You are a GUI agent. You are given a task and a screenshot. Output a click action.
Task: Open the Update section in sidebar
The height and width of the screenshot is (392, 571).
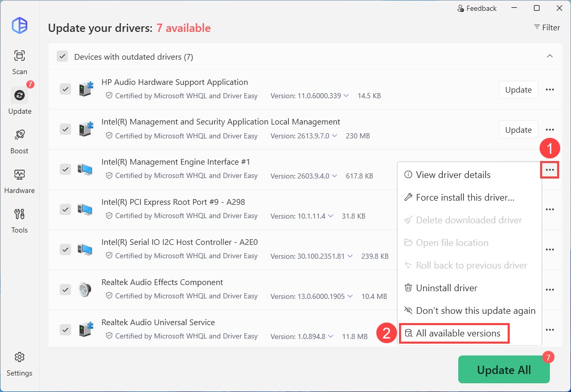[x=20, y=101]
